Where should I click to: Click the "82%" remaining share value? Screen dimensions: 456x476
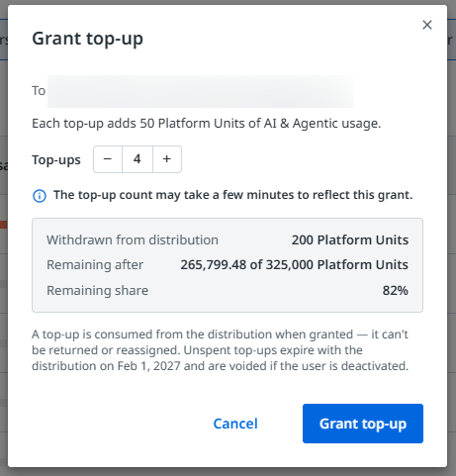[396, 291]
